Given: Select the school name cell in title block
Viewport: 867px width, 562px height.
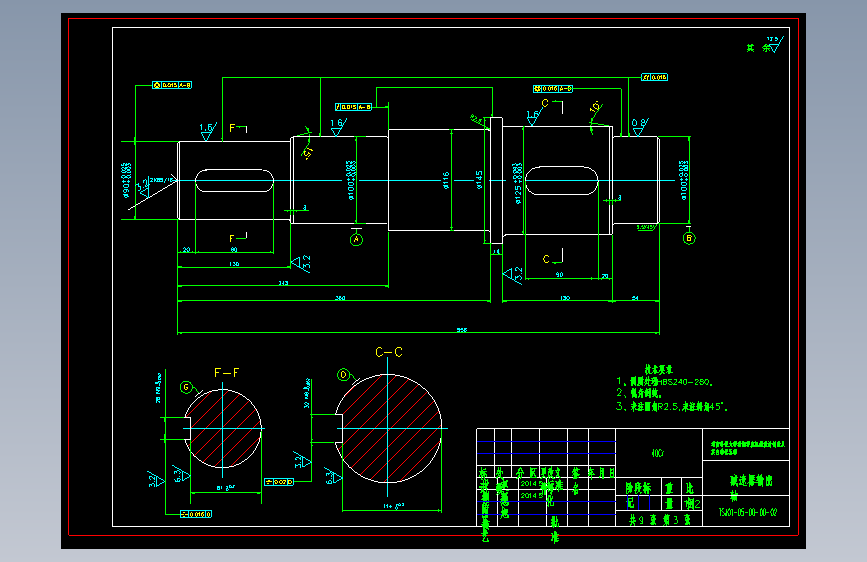Looking at the screenshot, I should click(x=746, y=447).
